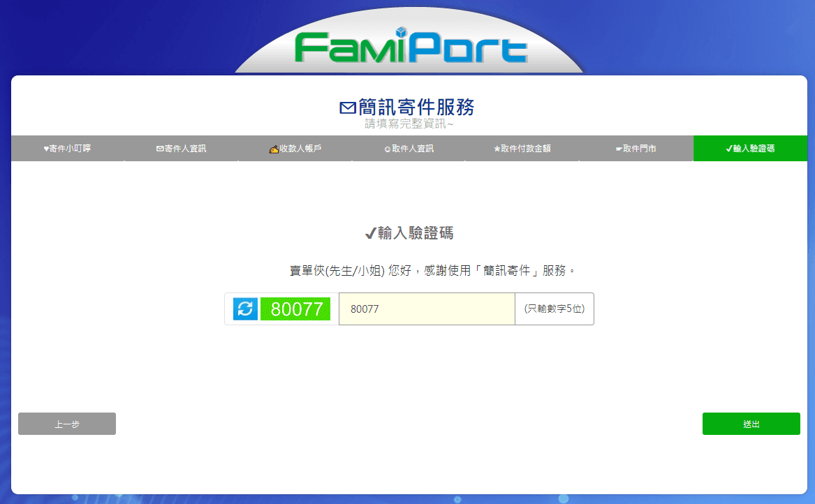Click the (只輸數字5位) hint label

[x=554, y=309]
